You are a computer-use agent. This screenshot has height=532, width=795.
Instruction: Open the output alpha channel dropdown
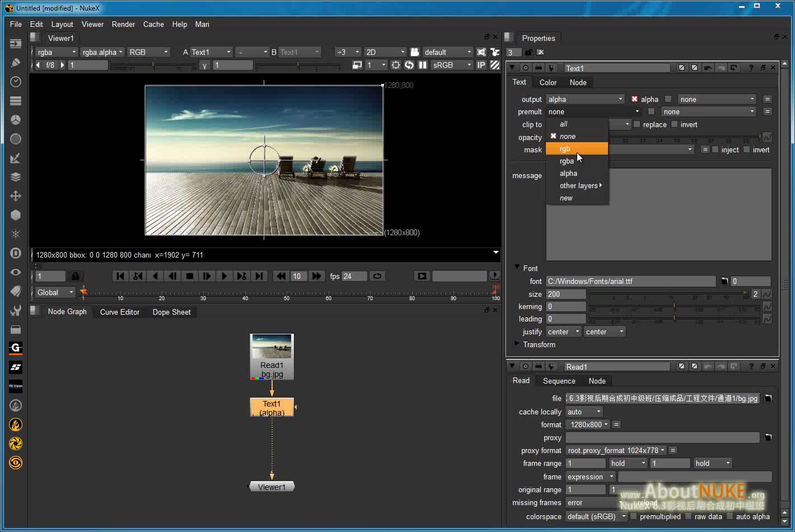pyautogui.click(x=585, y=99)
